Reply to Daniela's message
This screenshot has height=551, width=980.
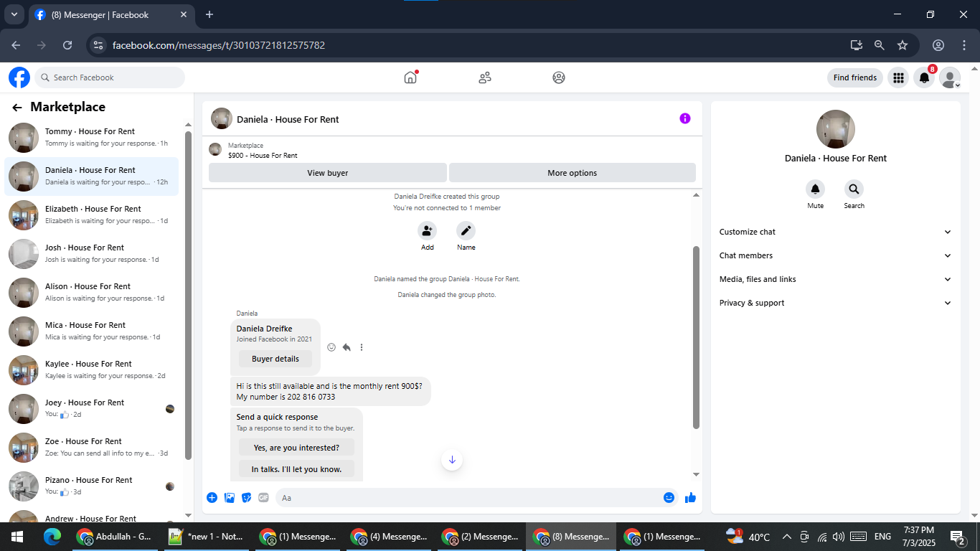coord(347,347)
